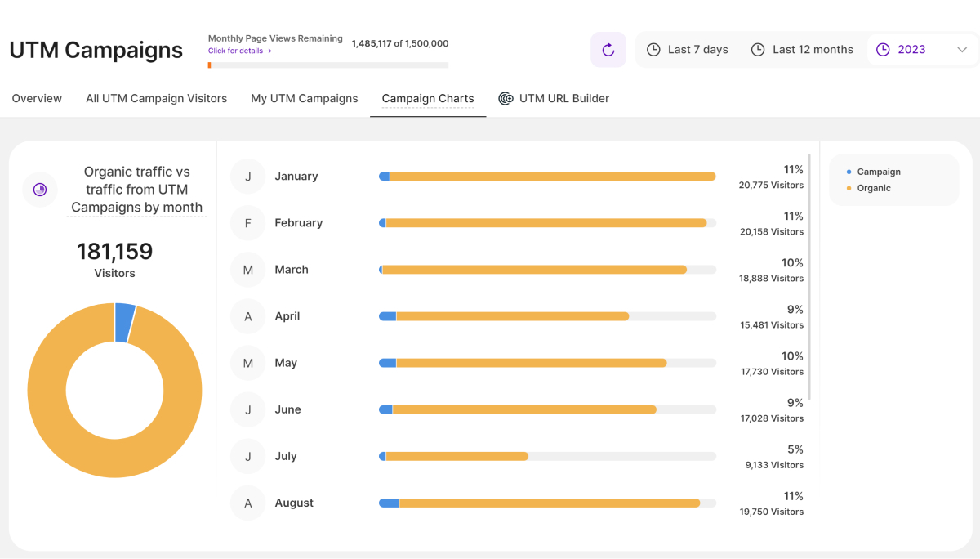Click the Monthly Page Views progress bar
This screenshot has height=559, width=980.
(328, 65)
